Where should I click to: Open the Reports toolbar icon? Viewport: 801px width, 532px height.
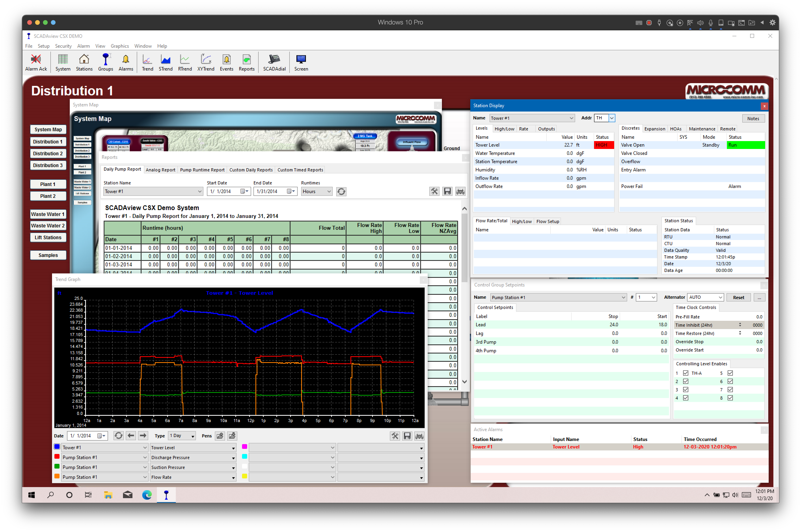pyautogui.click(x=247, y=62)
